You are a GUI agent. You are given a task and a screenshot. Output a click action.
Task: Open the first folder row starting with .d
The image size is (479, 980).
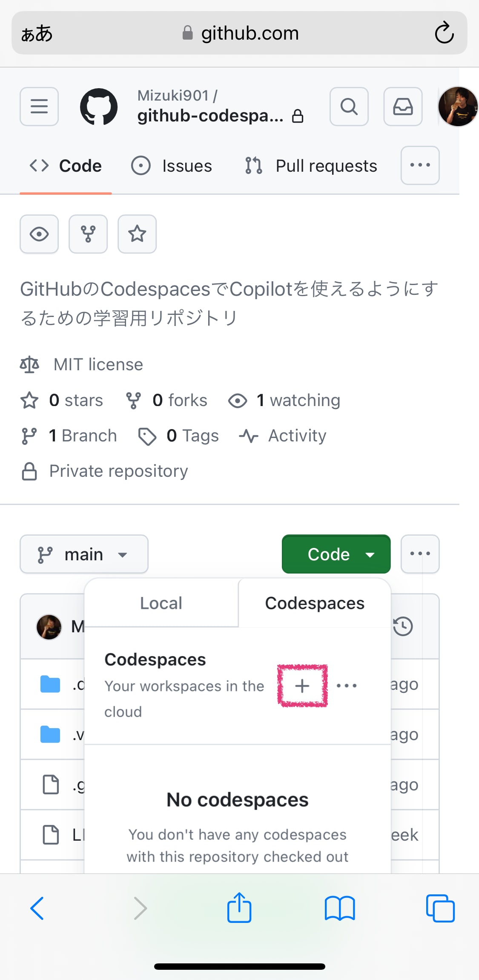53,684
